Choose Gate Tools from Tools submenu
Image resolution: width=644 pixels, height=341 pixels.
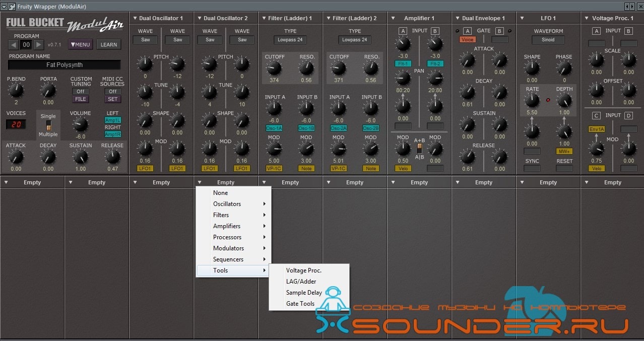309,304
